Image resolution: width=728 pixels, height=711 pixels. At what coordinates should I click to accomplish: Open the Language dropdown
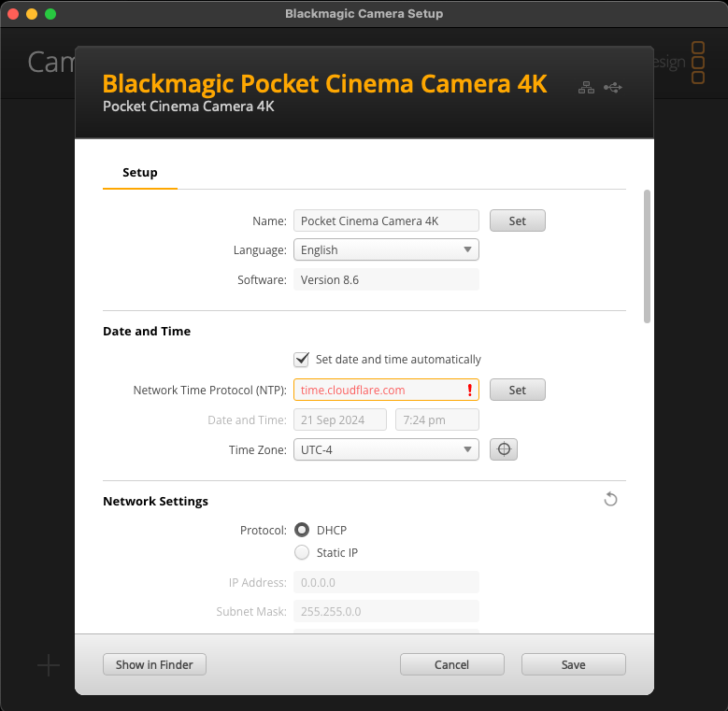(386, 249)
